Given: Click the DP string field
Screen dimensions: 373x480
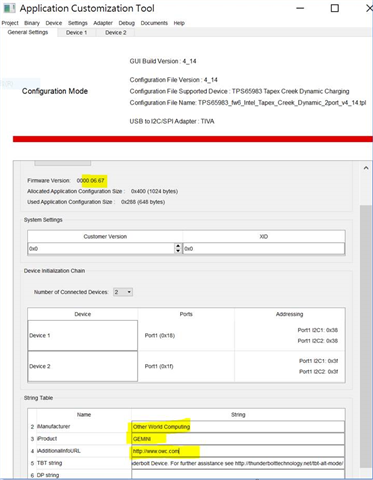Looking at the screenshot, I should point(238,474).
